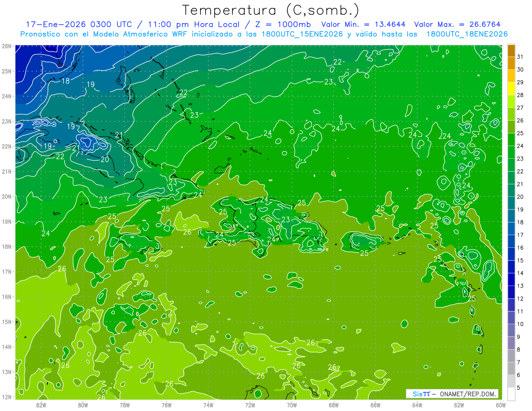Click the longitude axis label "82W"
Screen dimensions: 532x411
[x=41, y=405]
